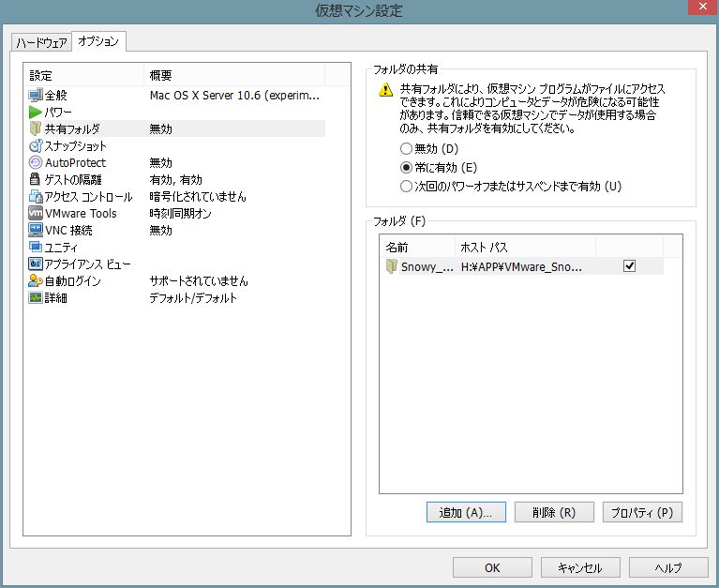Select the 常に有効 (E) radio button

coord(406,168)
